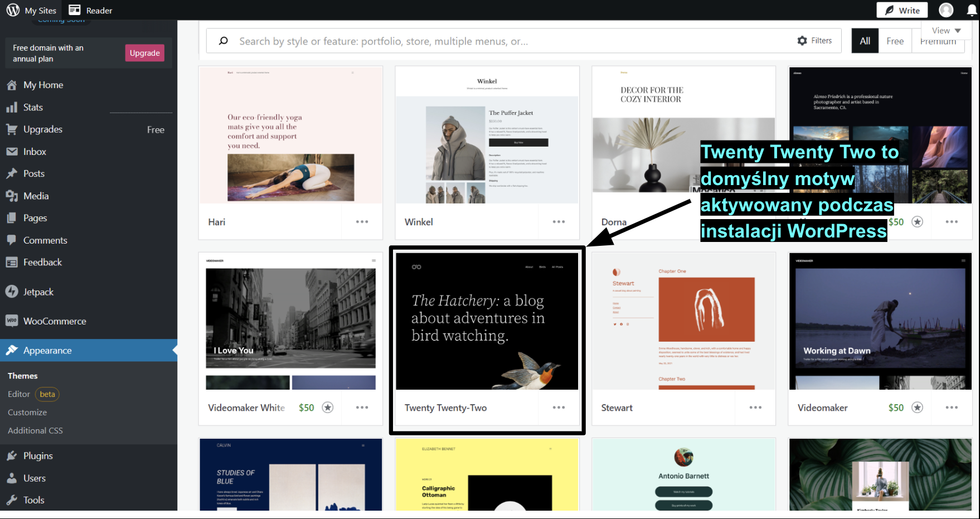Click the Media icon in sidebar

click(x=12, y=196)
